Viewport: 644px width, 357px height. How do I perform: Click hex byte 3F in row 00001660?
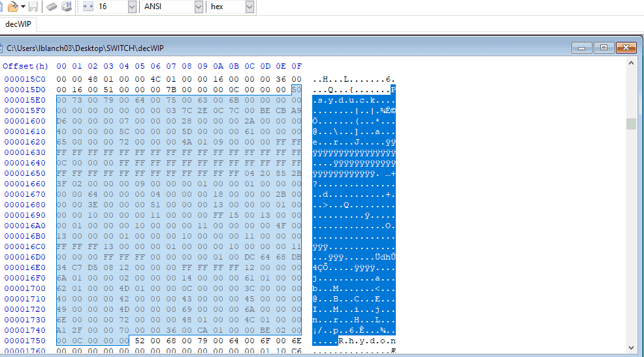point(61,184)
